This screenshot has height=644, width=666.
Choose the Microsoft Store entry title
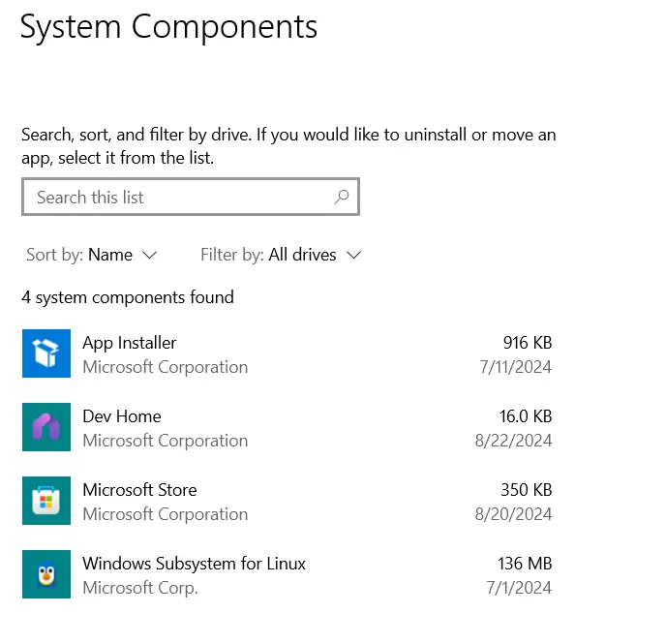pyautogui.click(x=139, y=490)
